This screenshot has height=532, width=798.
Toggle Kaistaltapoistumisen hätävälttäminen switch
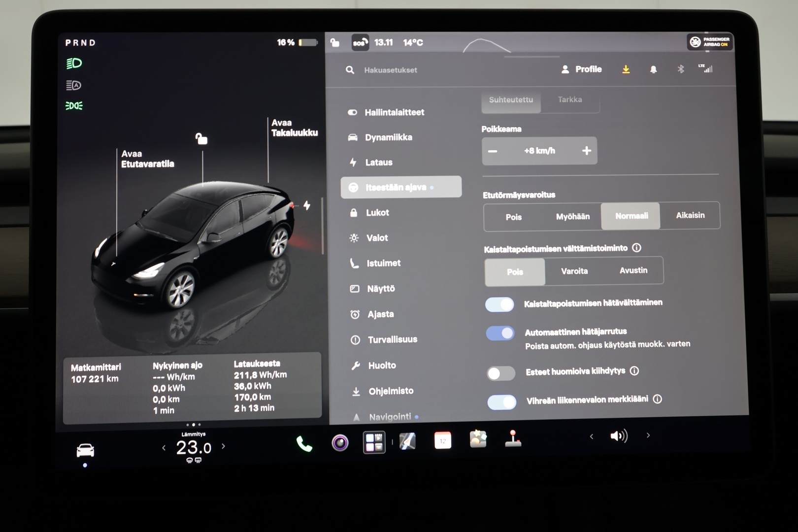point(499,304)
